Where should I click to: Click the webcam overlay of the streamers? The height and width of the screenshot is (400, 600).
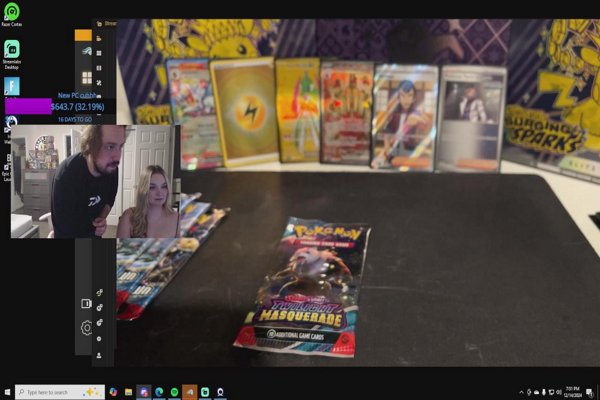click(x=95, y=181)
